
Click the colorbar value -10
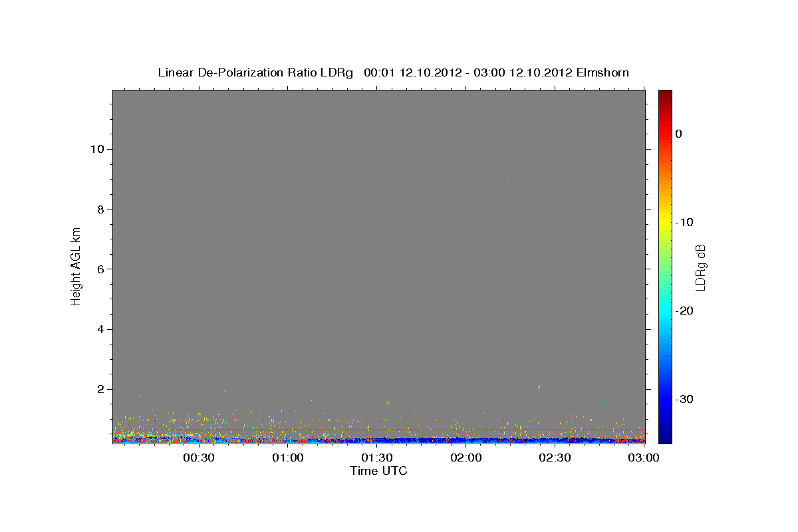coord(684,222)
